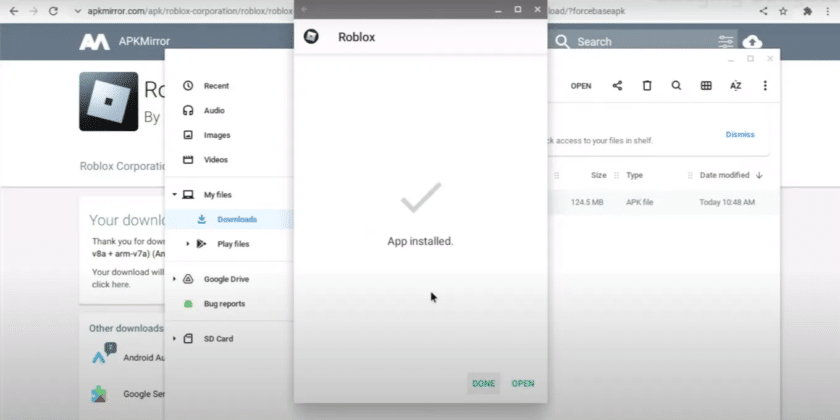This screenshot has height=420, width=840.
Task: Click address bar dropdown chevron
Action: [x=78, y=11]
